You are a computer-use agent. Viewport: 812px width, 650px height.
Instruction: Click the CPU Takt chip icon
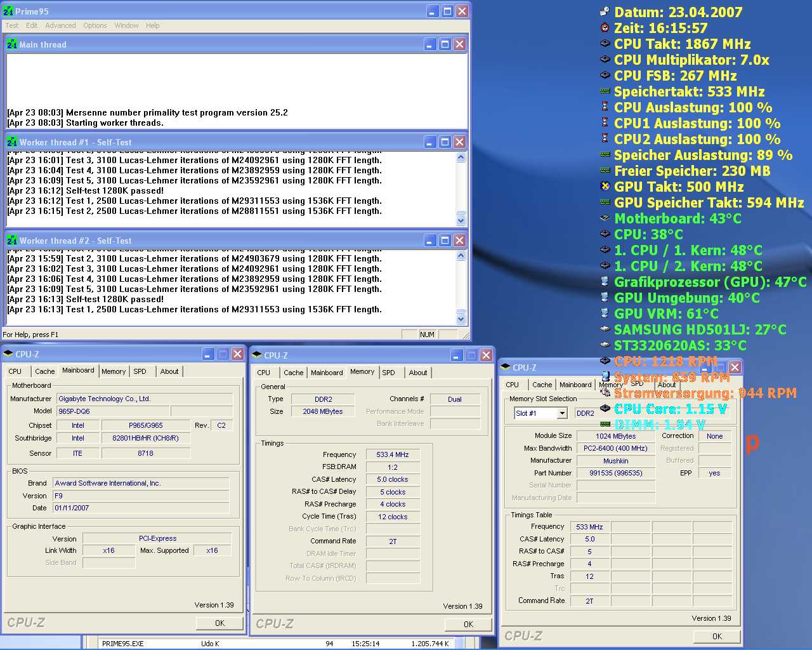(x=605, y=43)
